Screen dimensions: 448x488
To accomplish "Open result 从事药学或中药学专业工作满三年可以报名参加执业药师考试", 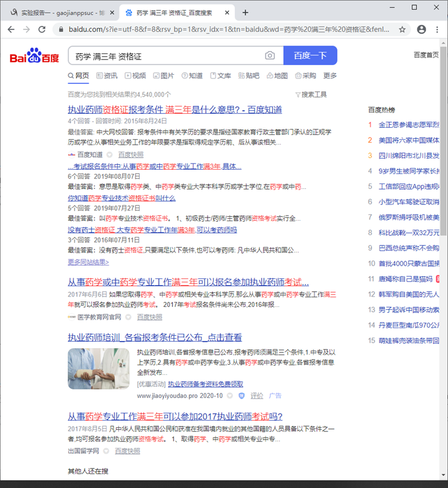I will coord(188,282).
